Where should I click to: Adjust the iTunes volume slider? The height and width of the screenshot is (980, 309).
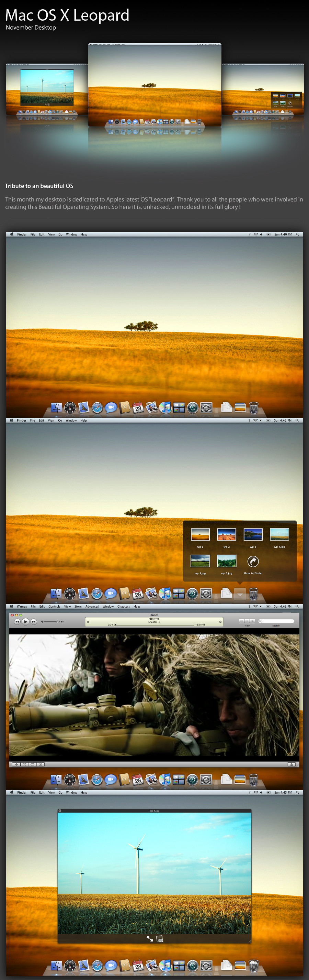coord(52,622)
